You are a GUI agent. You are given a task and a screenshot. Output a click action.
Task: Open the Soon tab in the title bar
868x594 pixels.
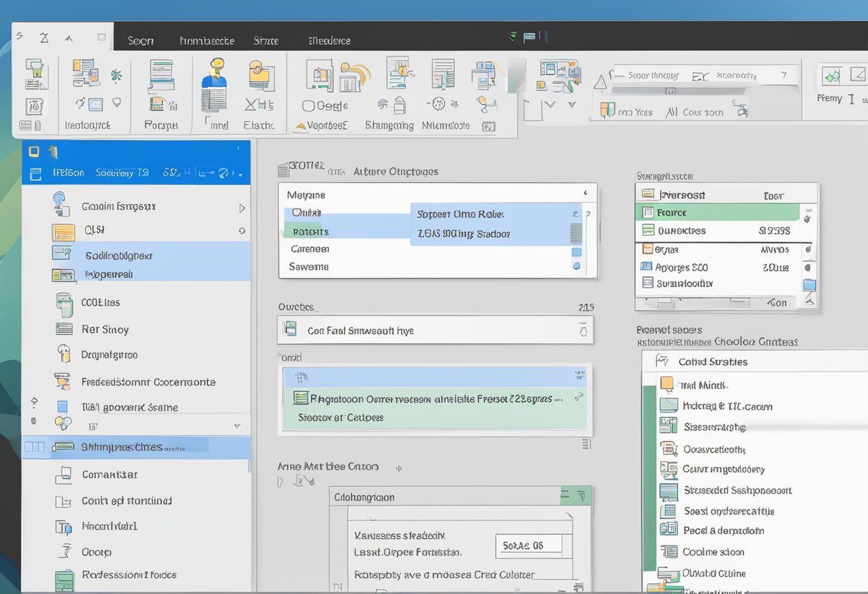[x=141, y=41]
